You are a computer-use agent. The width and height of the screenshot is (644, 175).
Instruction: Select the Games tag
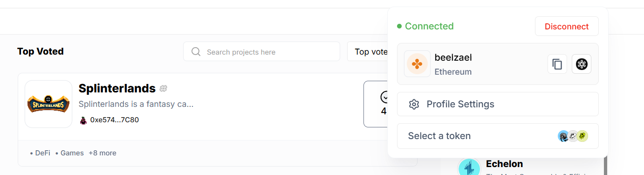(x=69, y=153)
